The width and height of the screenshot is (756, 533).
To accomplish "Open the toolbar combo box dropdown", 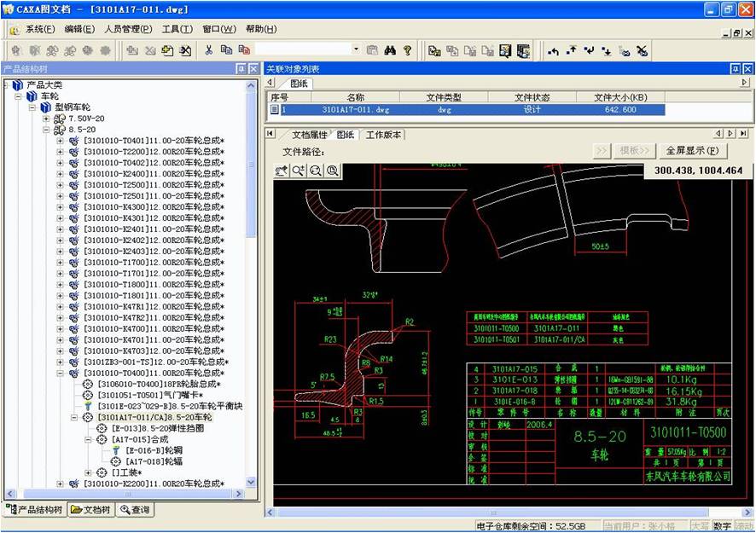I will (356, 50).
